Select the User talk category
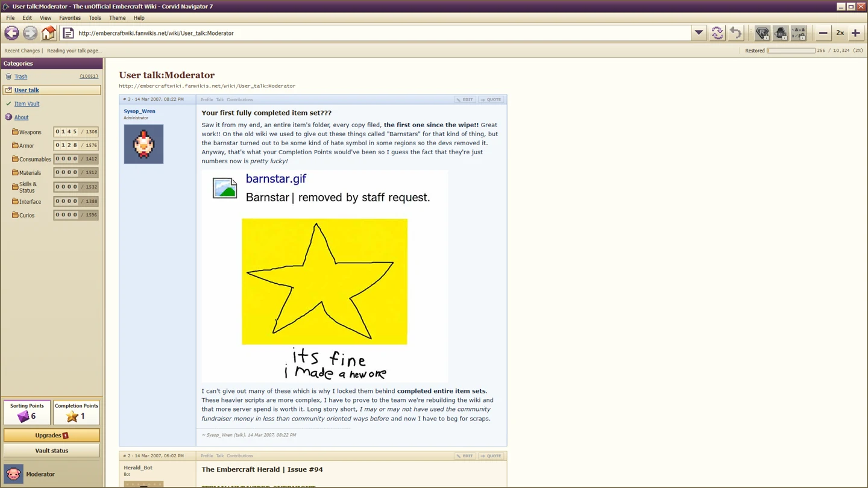 click(x=52, y=90)
